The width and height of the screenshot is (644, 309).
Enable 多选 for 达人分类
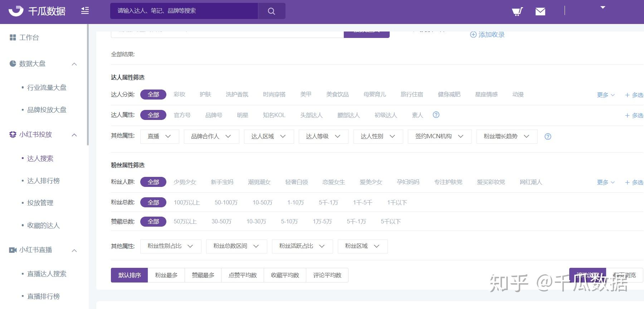634,95
